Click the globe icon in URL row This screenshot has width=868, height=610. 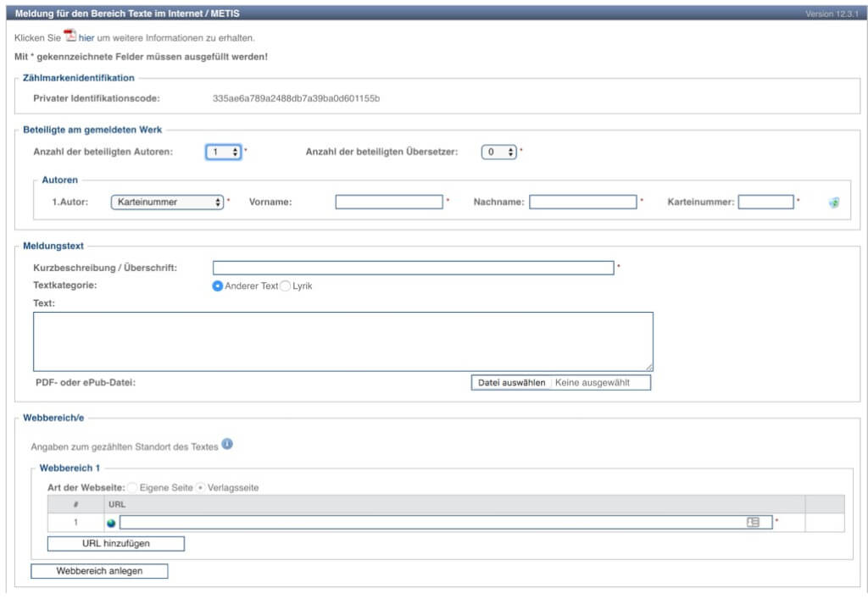pos(111,523)
